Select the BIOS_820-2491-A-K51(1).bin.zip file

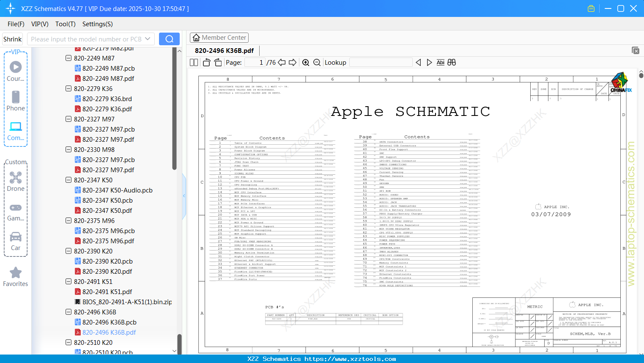pyautogui.click(x=123, y=302)
